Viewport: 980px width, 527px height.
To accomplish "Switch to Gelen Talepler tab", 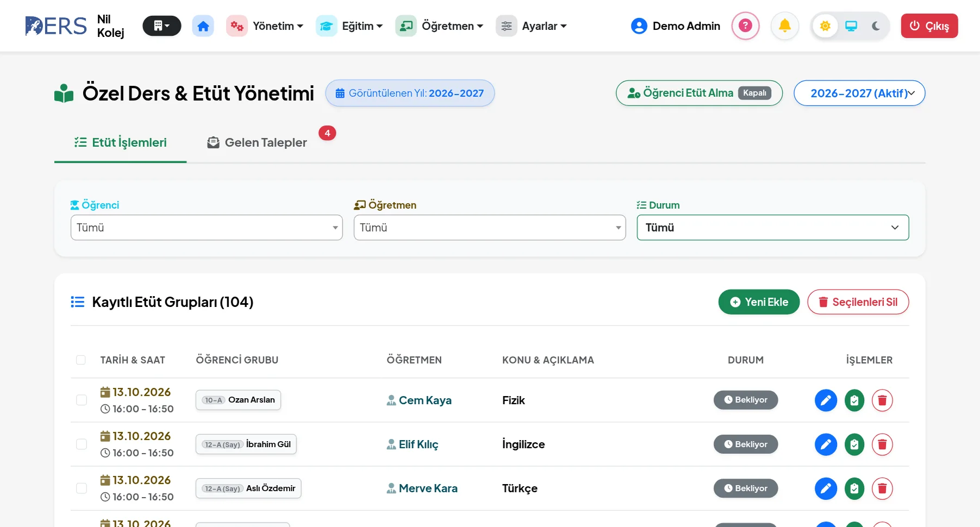I will 257,142.
